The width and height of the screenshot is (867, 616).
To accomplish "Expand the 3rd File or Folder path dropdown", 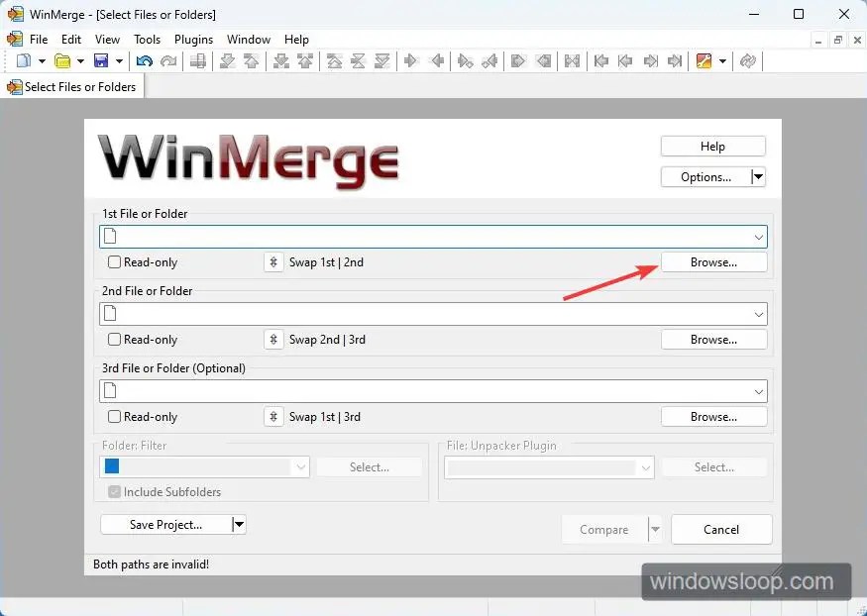I will pos(759,392).
